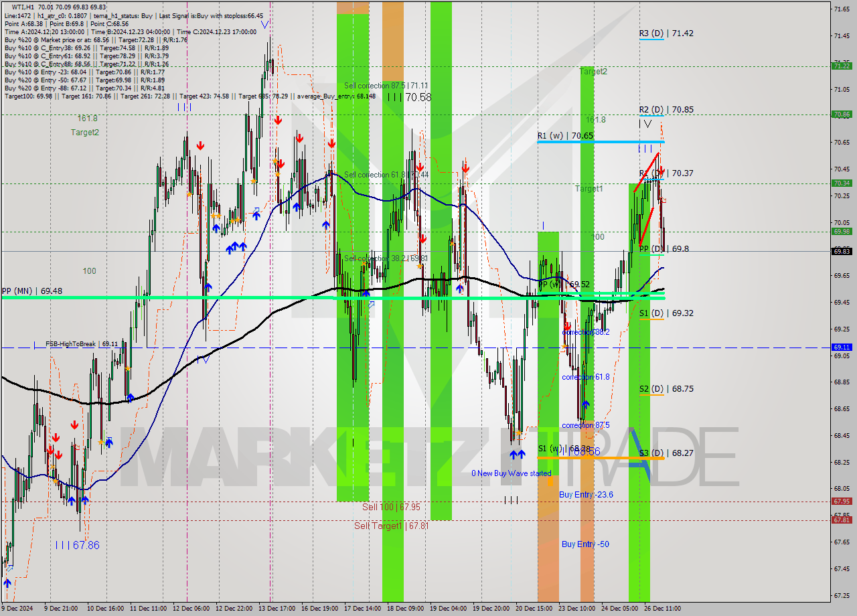Click the R1 (w) | 70.65 weekly resistance label
This screenshot has width=857, height=616.
coord(565,135)
